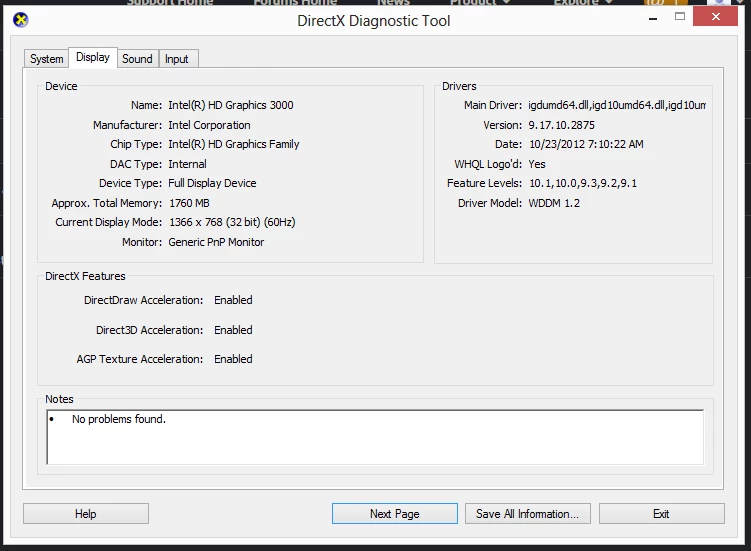Image resolution: width=751 pixels, height=551 pixels.
Task: Click the DAC Type Internal value
Action: [x=187, y=164]
